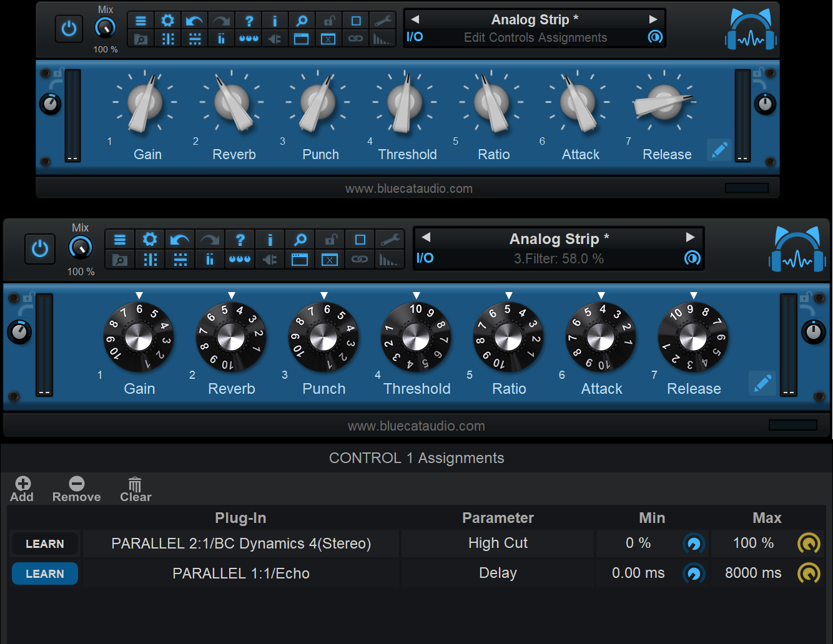Open main menu icon in lower plug-in toolbar

click(120, 240)
